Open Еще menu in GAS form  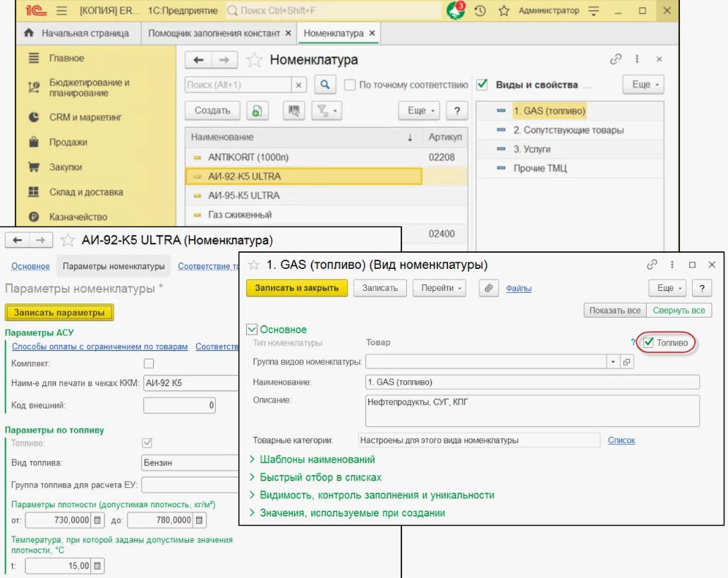pos(667,288)
